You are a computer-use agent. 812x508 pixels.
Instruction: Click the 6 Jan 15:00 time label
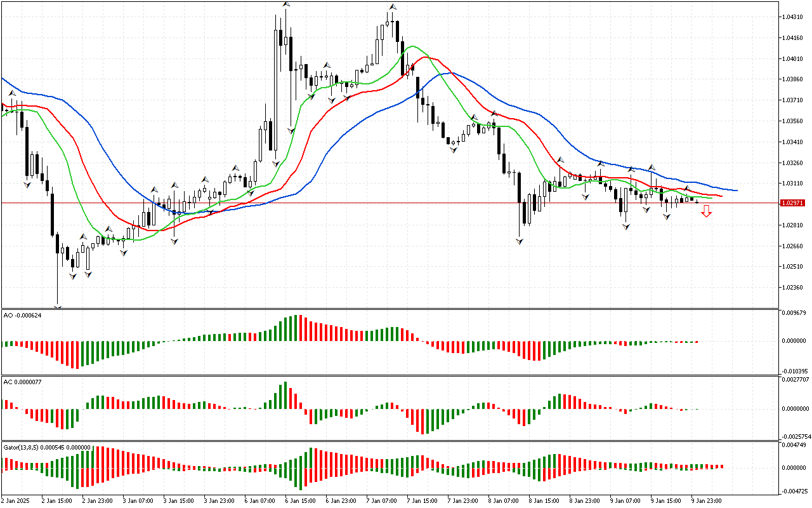301,501
